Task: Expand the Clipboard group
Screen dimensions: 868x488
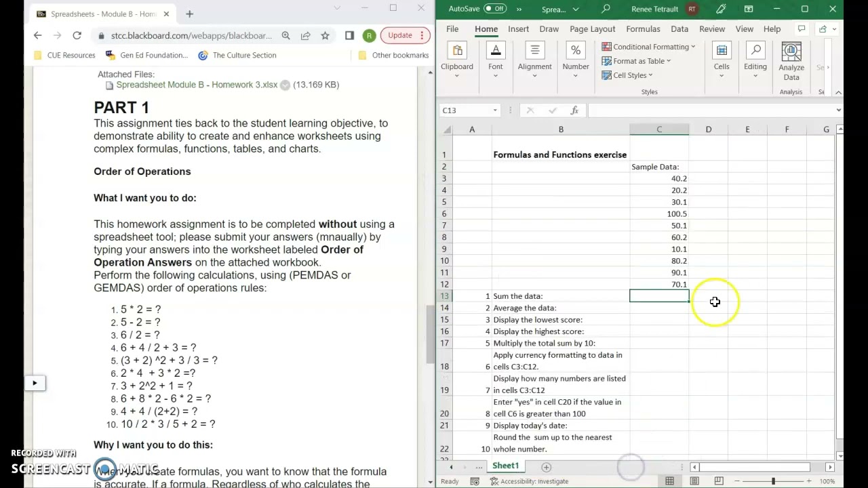Action: [x=457, y=61]
